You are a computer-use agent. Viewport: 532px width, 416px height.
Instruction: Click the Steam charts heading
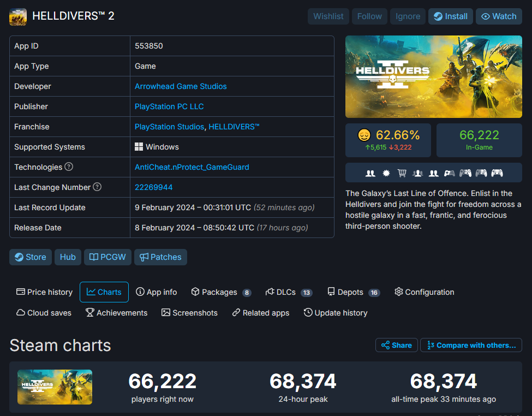(x=60, y=346)
